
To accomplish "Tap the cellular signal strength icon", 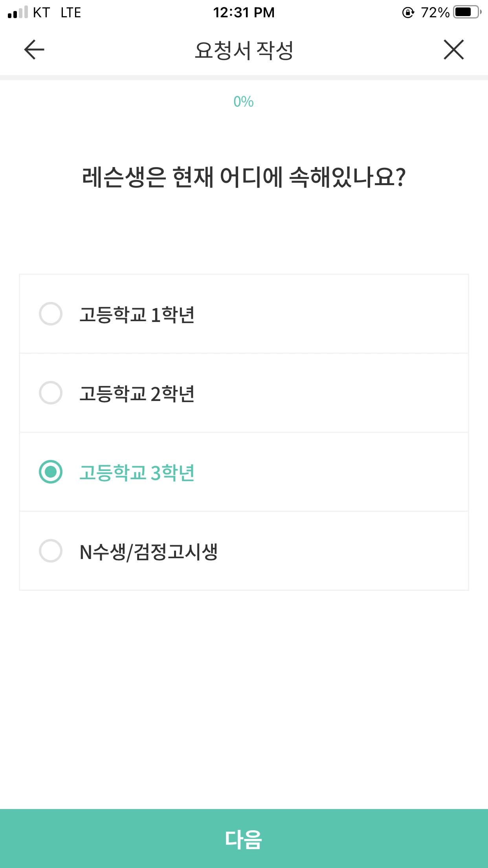I will [x=18, y=13].
